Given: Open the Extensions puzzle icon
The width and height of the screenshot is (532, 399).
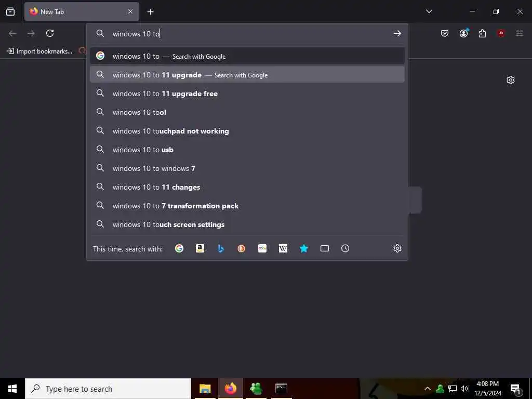Looking at the screenshot, I should [482, 33].
